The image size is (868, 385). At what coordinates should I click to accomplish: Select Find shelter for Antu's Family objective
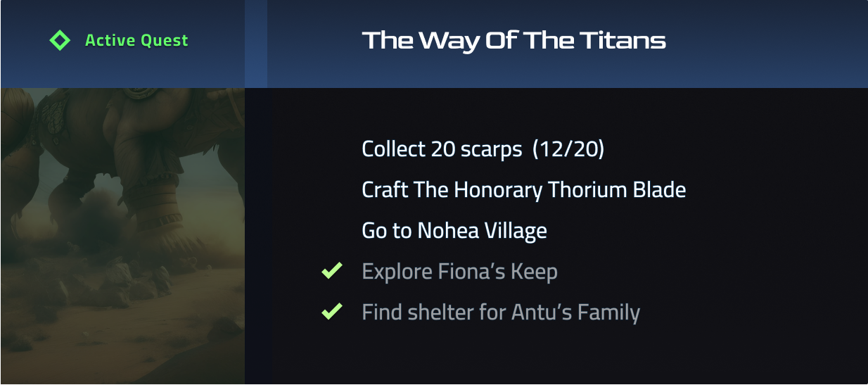[x=500, y=312]
